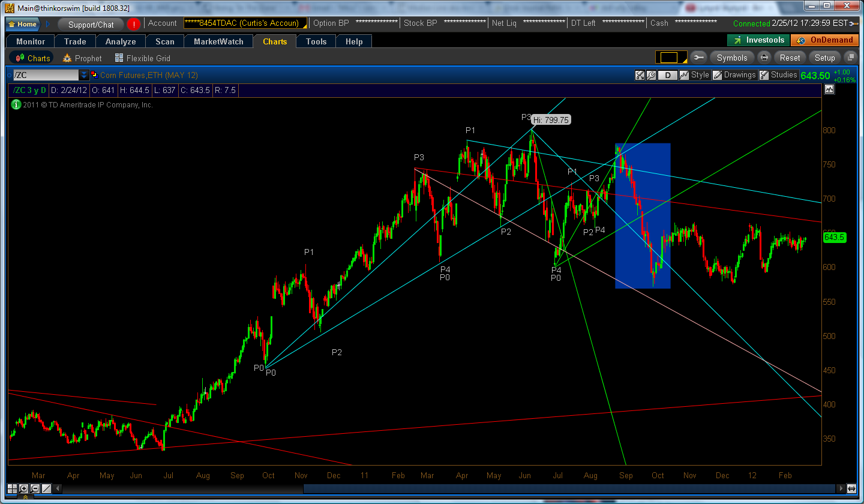This screenshot has width=864, height=504.
Task: Click the detach window icon beside Setup
Action: [x=850, y=58]
